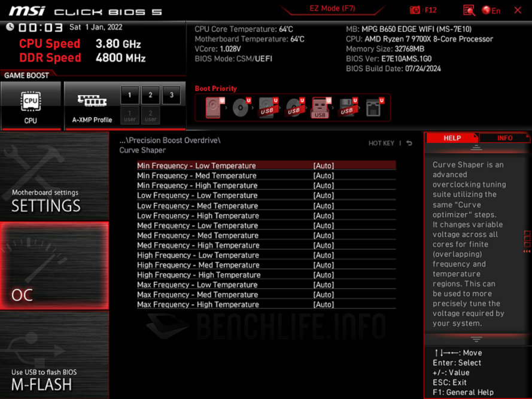The image size is (532, 399).
Task: Switch to the HELP tab
Action: point(452,138)
